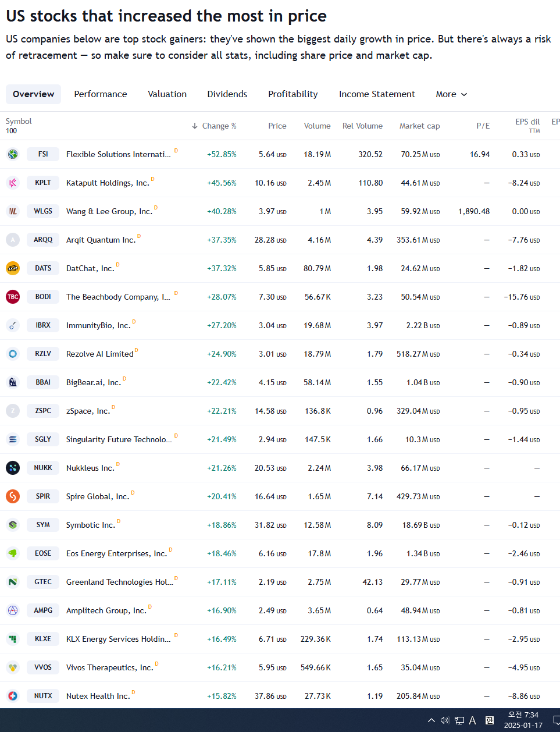The width and height of the screenshot is (560, 732).
Task: Switch to the Valuation tab
Action: coord(167,94)
